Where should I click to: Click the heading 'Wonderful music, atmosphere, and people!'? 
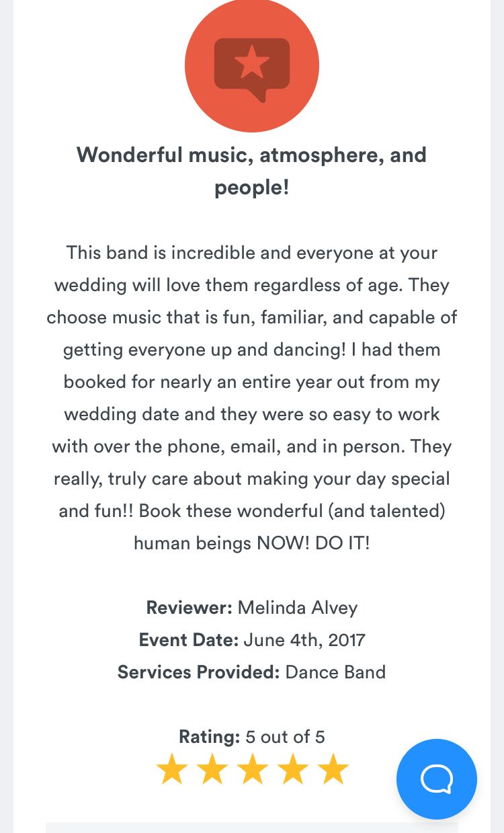coord(252,171)
